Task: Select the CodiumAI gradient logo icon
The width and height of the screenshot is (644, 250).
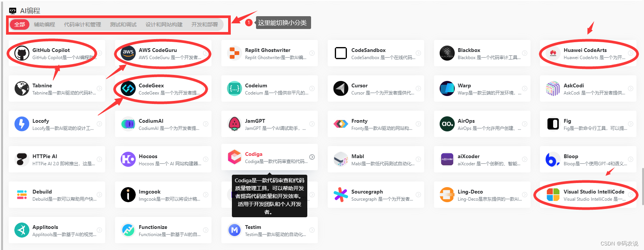Action: tap(128, 124)
